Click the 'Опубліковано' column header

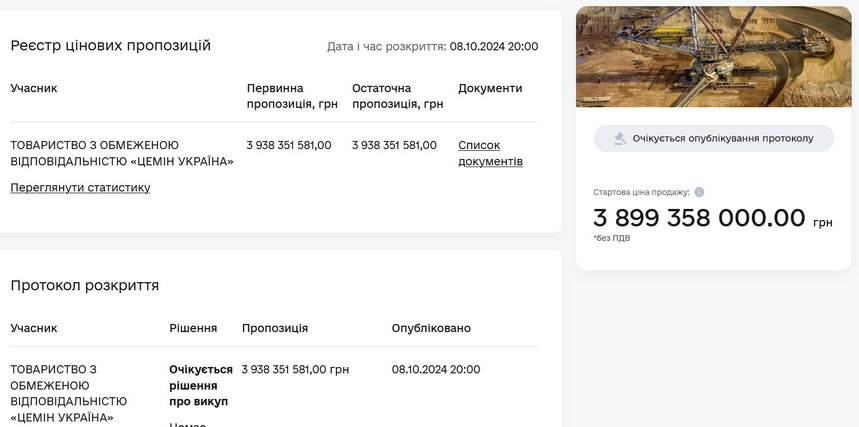click(x=431, y=328)
